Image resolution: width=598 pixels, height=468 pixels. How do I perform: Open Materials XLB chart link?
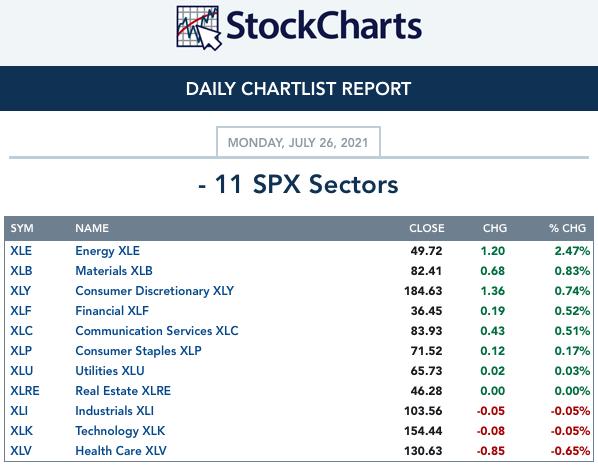coord(114,271)
